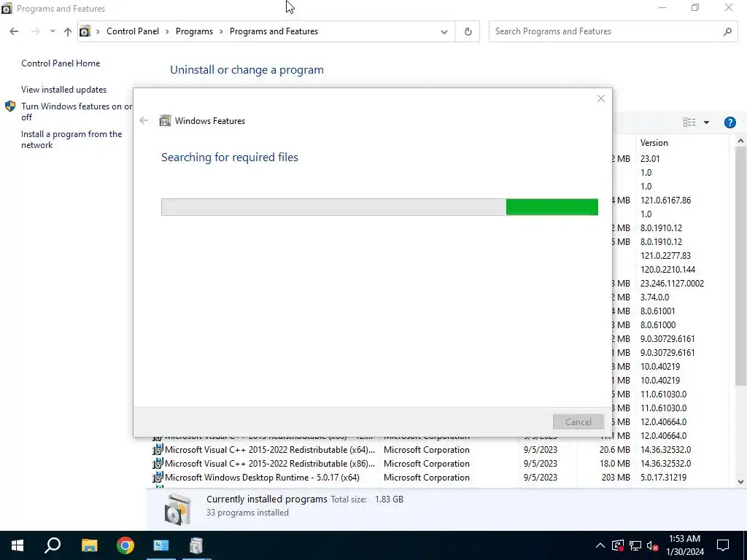Change view layout icon in toolbar
The width and height of the screenshot is (747, 560).
689,122
